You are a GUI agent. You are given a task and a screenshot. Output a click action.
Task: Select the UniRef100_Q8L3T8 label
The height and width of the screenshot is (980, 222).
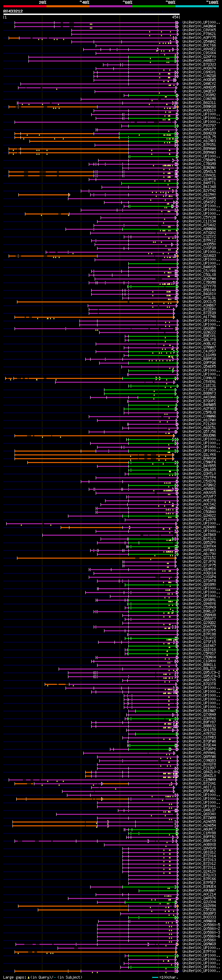199,340
